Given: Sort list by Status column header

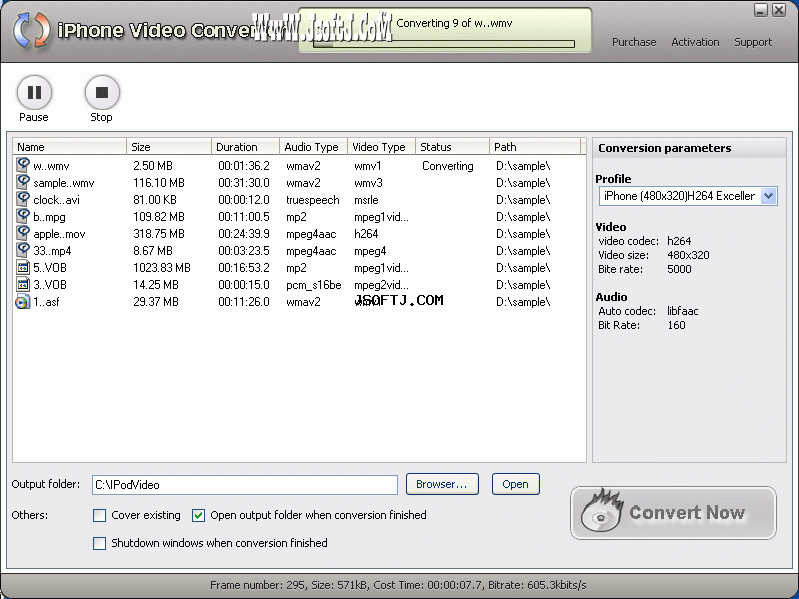Looking at the screenshot, I should click(452, 147).
